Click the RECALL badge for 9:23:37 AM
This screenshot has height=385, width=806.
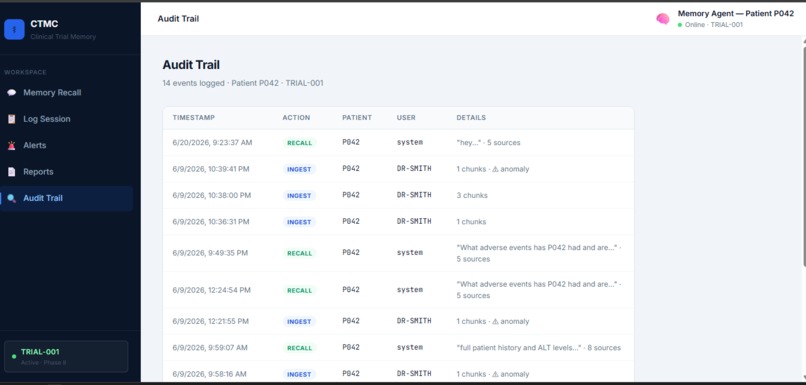click(x=299, y=143)
